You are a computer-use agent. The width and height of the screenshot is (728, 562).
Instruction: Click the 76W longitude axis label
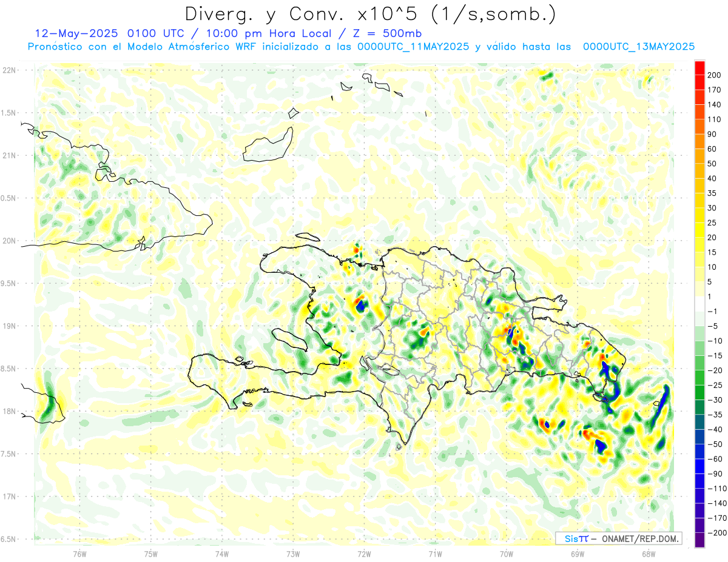point(79,554)
